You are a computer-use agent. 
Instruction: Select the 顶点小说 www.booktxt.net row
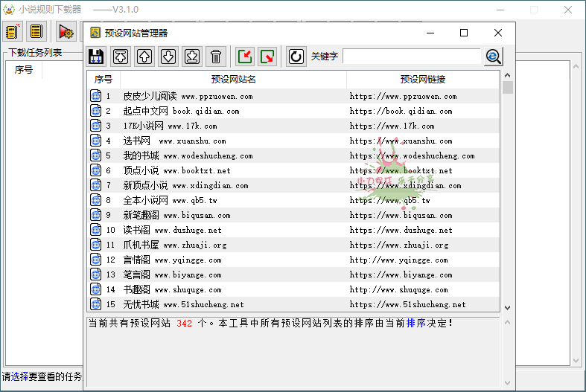176,170
